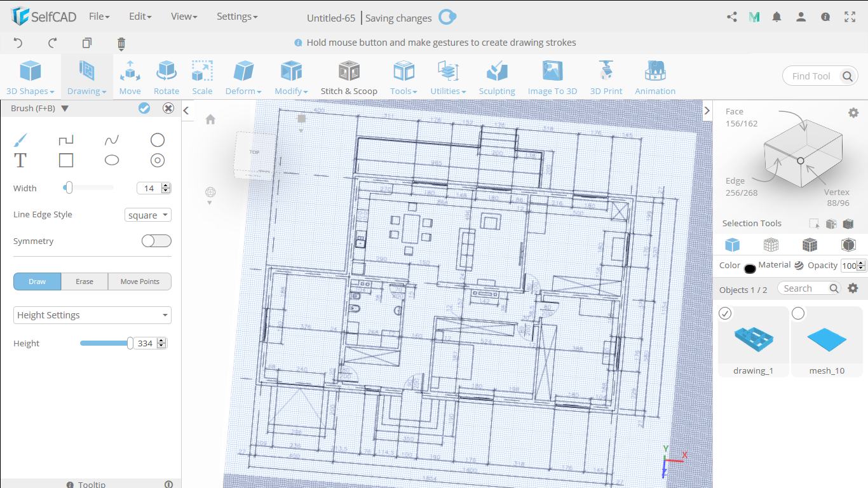Select the freehand brush drawing tool
The height and width of the screenshot is (488, 868).
(x=20, y=140)
